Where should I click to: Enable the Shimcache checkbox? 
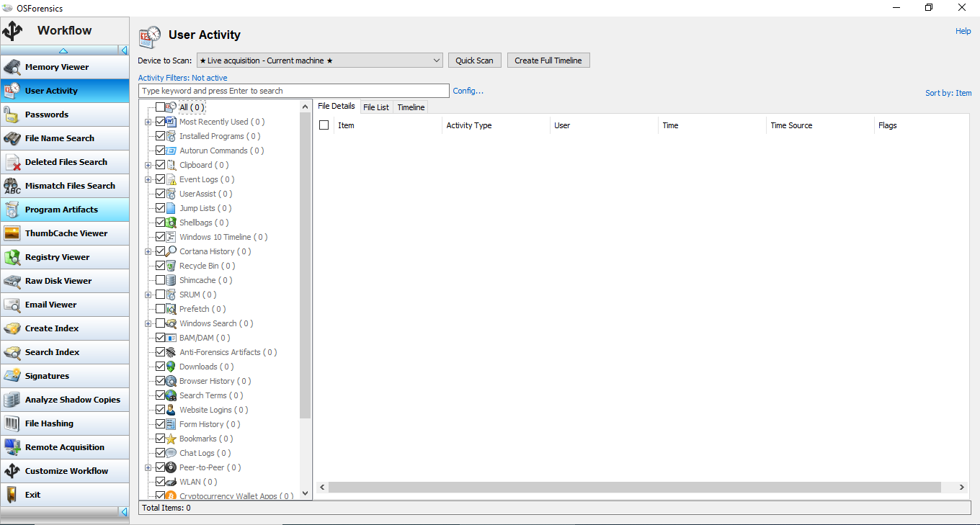[x=160, y=280]
